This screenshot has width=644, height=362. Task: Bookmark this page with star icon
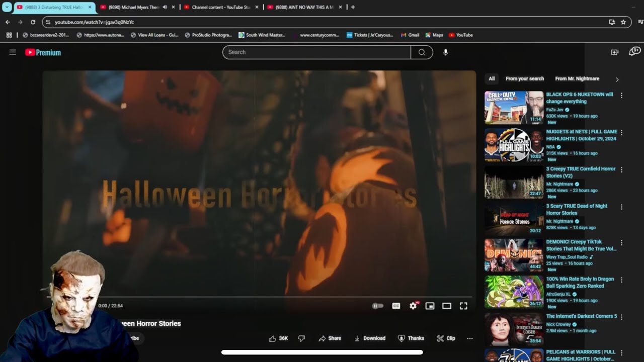(x=623, y=22)
